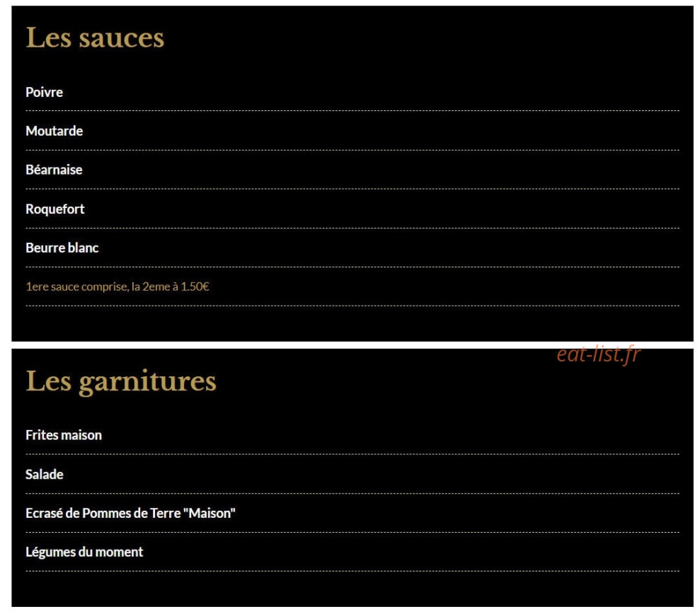Pick the "Légumes du moment" garnish

pos(84,552)
